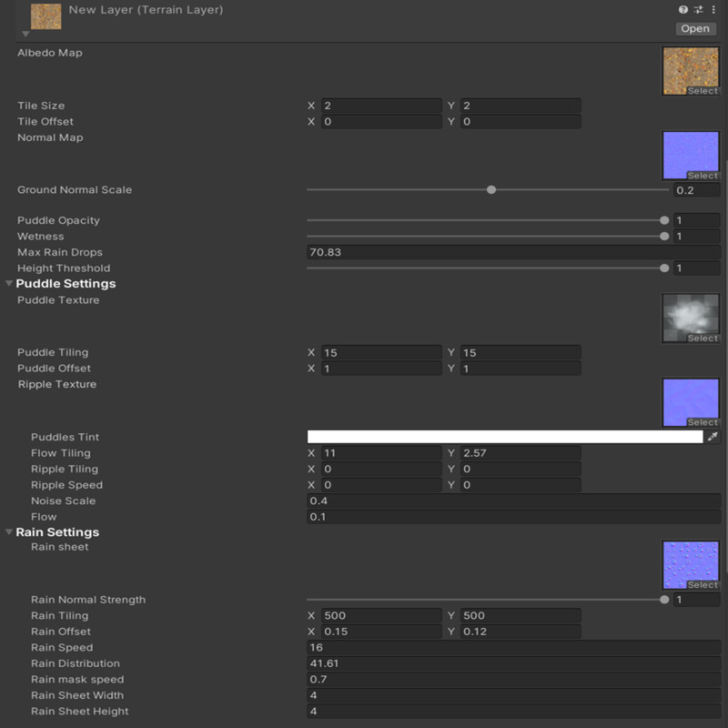Collapse the Rain Settings section
Viewport: 728px width, 728px height.
coord(9,532)
